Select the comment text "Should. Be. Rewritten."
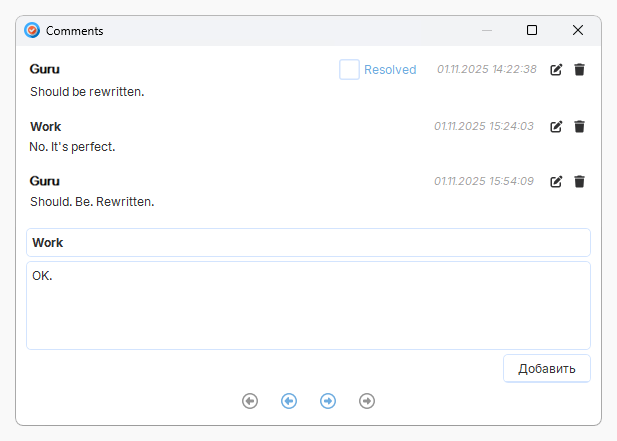 [x=92, y=202]
